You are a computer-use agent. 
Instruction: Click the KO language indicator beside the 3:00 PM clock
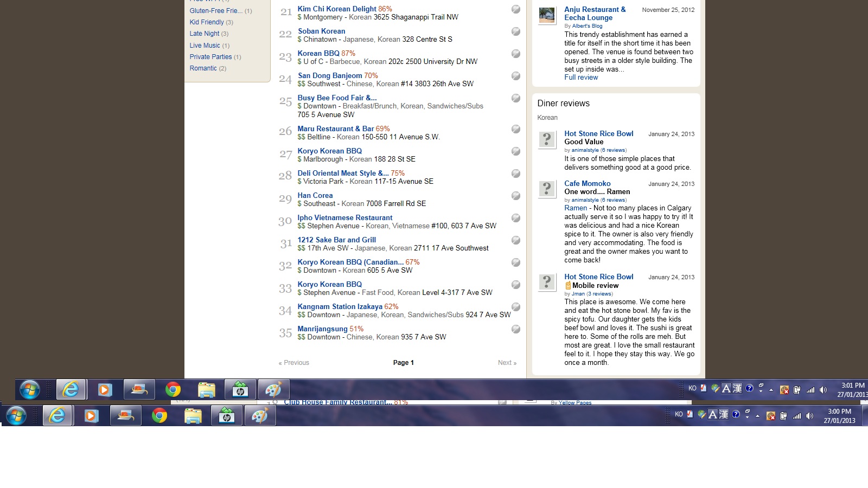tap(679, 414)
